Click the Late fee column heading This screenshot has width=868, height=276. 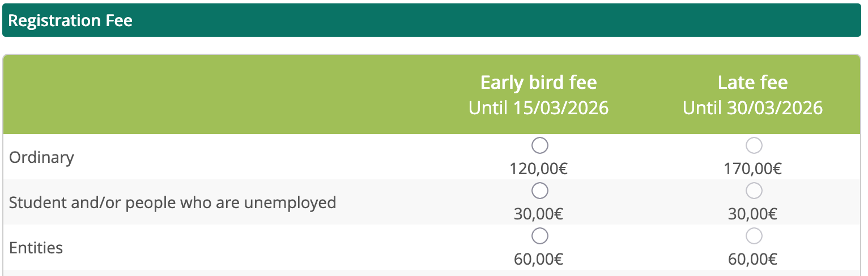pyautogui.click(x=752, y=83)
